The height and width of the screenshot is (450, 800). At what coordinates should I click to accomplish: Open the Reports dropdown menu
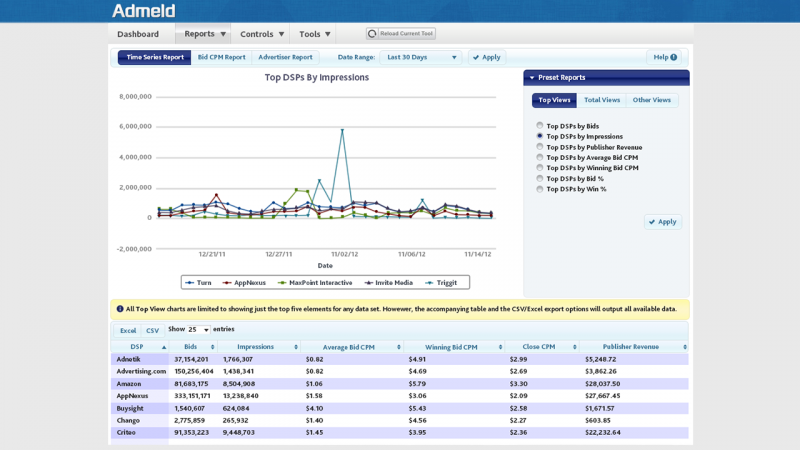pyautogui.click(x=204, y=34)
